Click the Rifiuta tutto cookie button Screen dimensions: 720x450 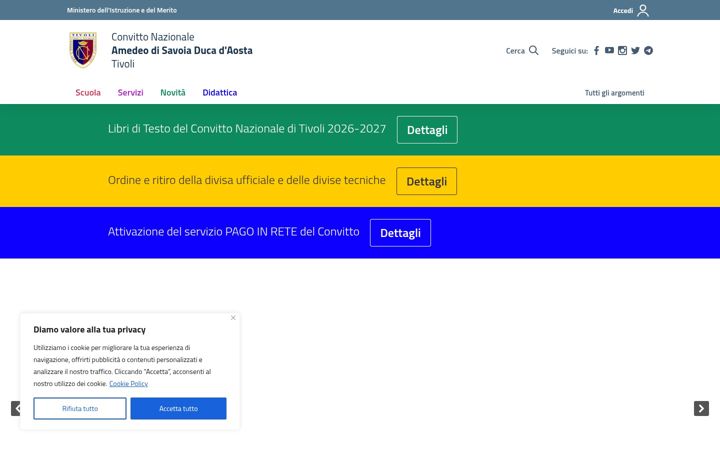coord(80,408)
